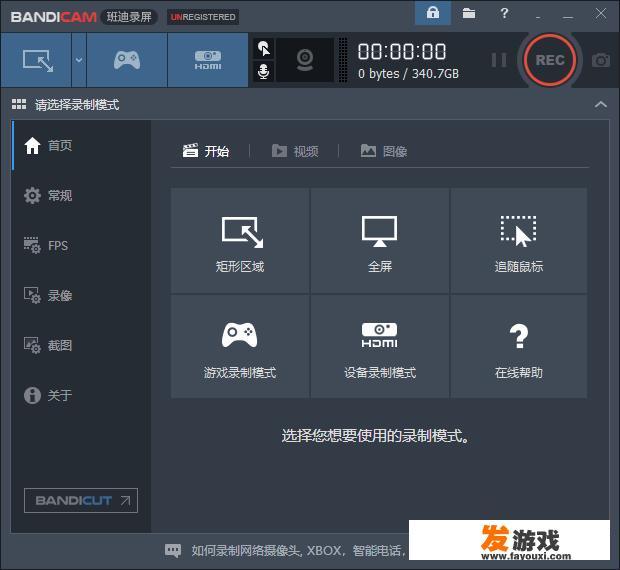
Task: Click the chat bubble icon in the footer
Action: pos(173,550)
